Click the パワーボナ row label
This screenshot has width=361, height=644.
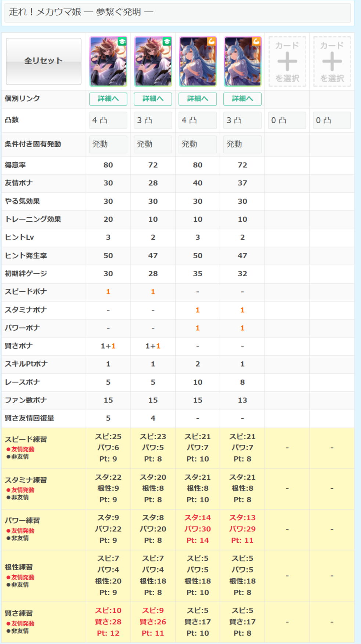tap(22, 328)
